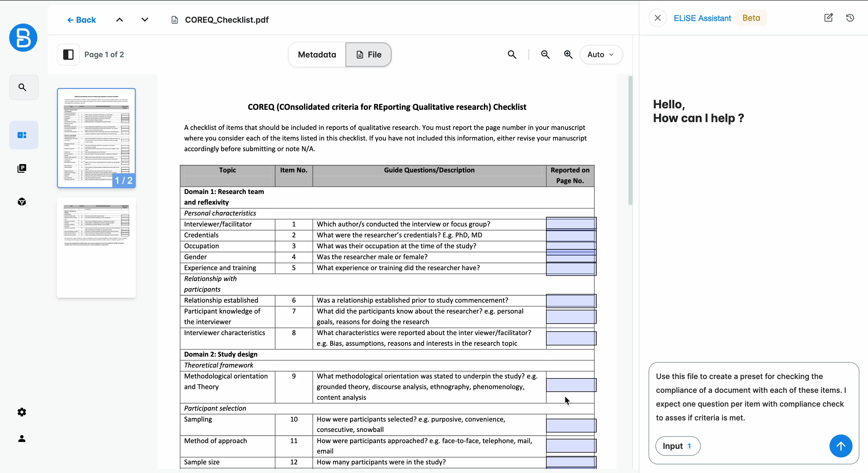868x473 pixels.
Task: Send the prompt with arrow button
Action: click(840, 446)
